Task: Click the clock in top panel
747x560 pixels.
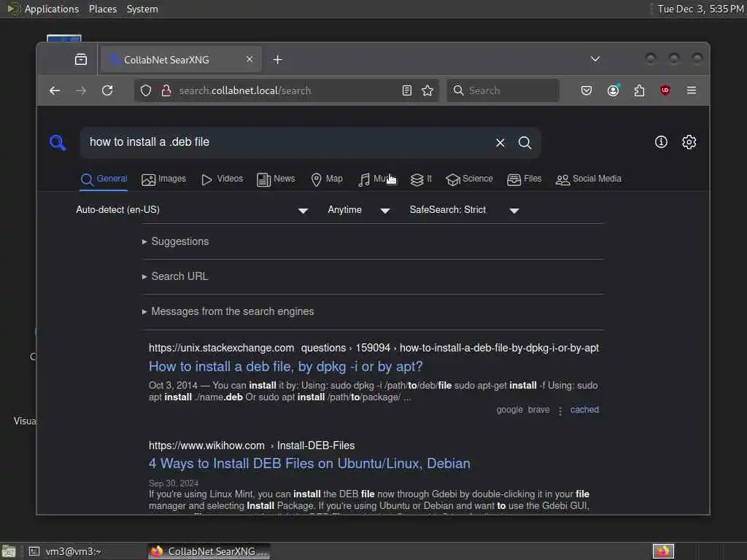Action: tap(700, 9)
